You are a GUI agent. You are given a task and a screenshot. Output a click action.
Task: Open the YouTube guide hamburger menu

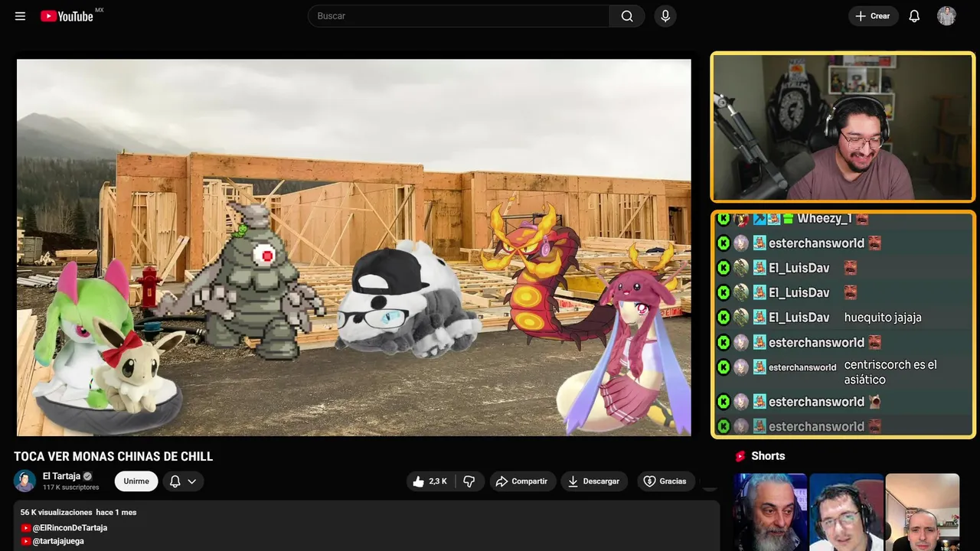click(21, 16)
